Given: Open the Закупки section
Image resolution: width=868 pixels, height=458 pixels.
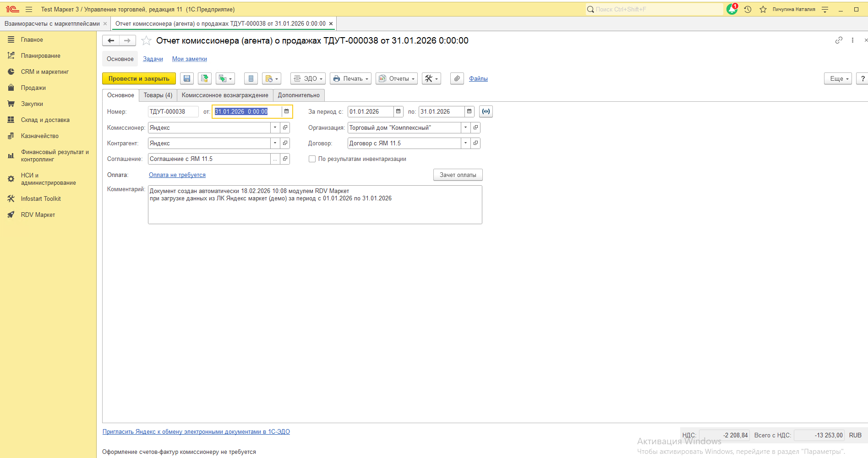Looking at the screenshot, I should tap(32, 104).
